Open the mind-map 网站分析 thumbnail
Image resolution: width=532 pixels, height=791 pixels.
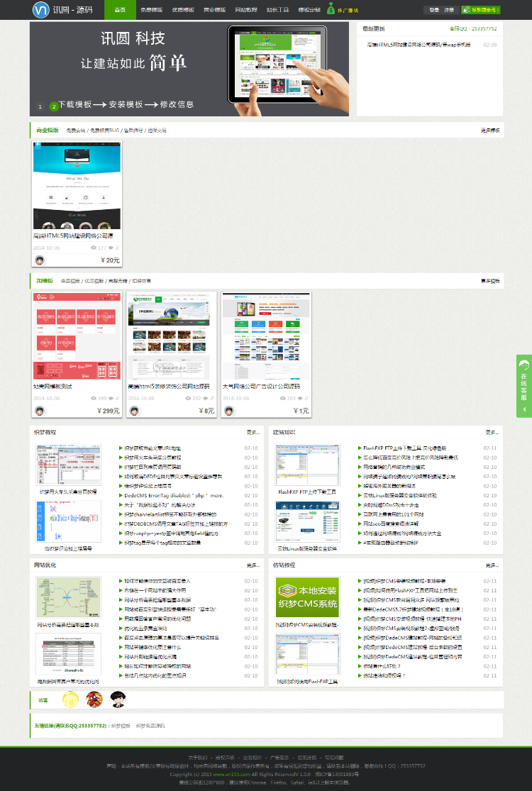(x=68, y=598)
